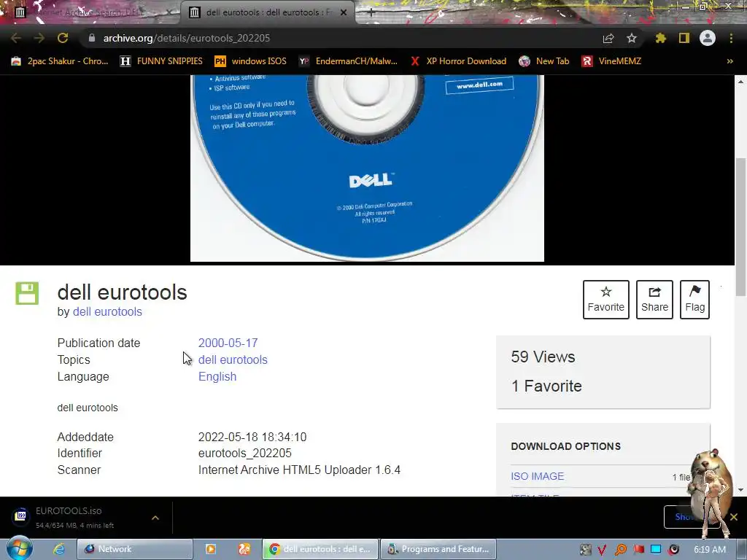Switch to Programs and Features window
The height and width of the screenshot is (560, 747).
coord(438,549)
